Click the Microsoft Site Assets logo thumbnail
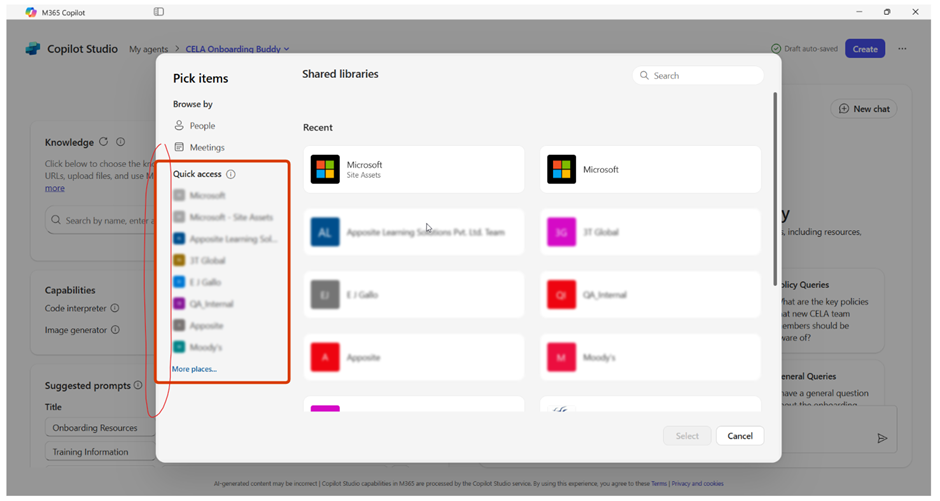The height and width of the screenshot is (501, 940). [325, 169]
